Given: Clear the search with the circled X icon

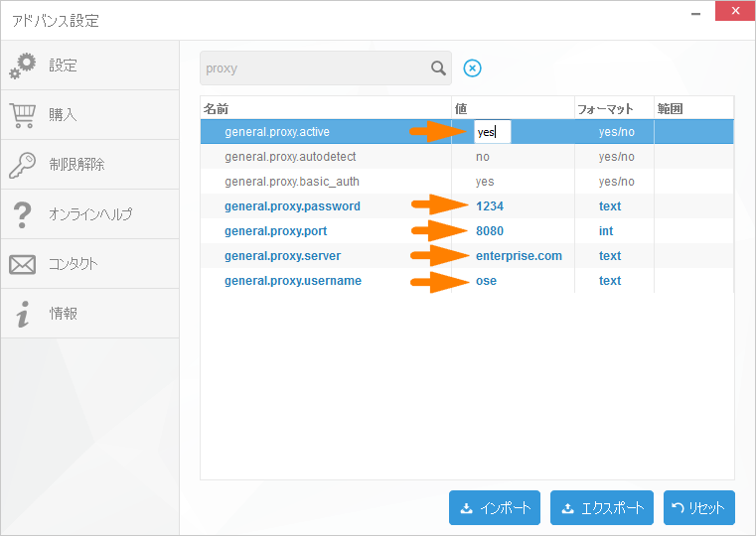Looking at the screenshot, I should coord(472,67).
